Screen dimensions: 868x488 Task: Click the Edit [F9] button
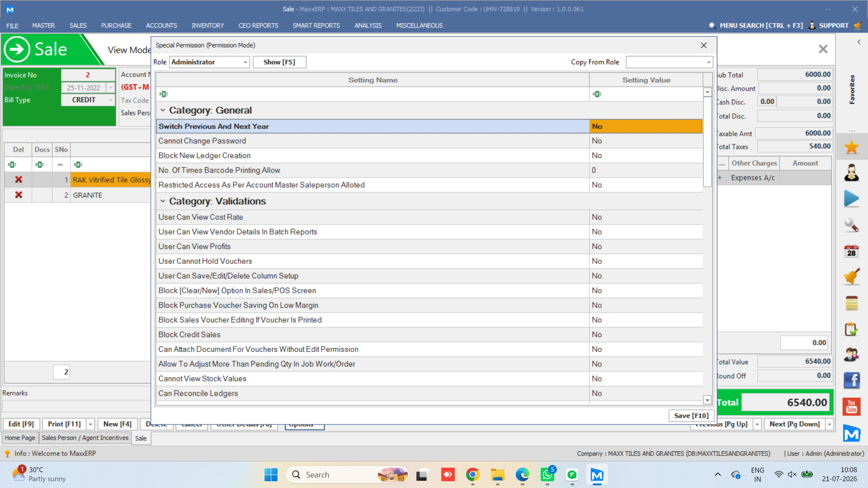pyautogui.click(x=21, y=424)
